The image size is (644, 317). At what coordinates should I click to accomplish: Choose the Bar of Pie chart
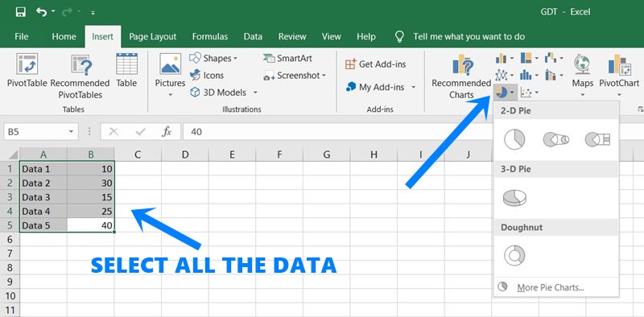(x=597, y=140)
